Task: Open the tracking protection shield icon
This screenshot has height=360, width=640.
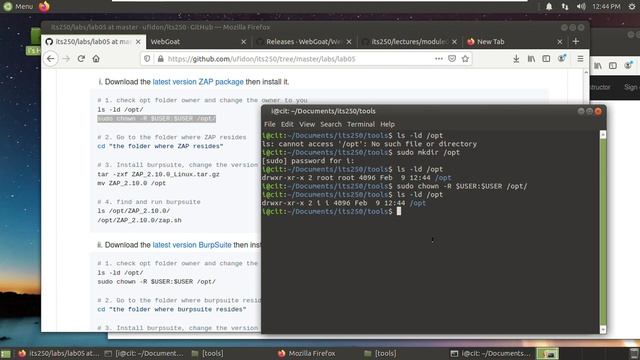Action: 147,59
